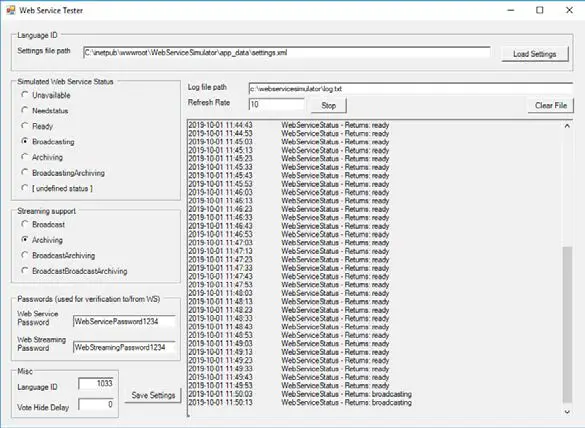This screenshot has height=428, width=585.
Task: Click the 11:50:03 broadcasting log entry
Action: (x=300, y=394)
